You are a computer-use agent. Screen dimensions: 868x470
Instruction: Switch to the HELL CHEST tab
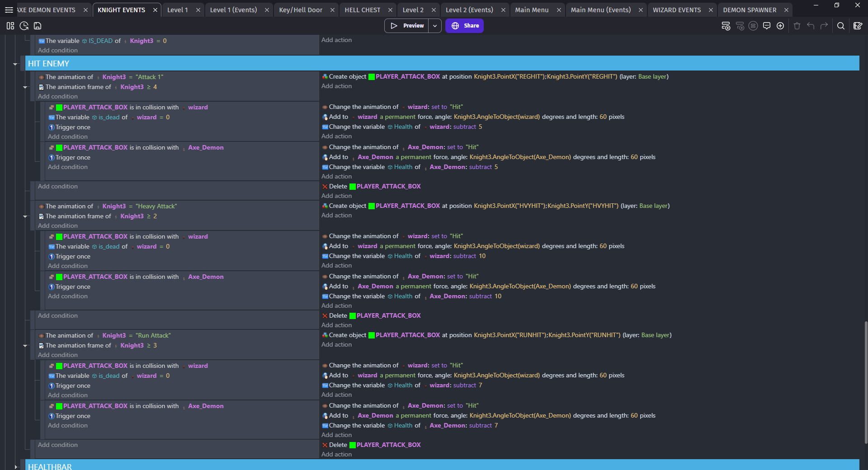[362, 9]
